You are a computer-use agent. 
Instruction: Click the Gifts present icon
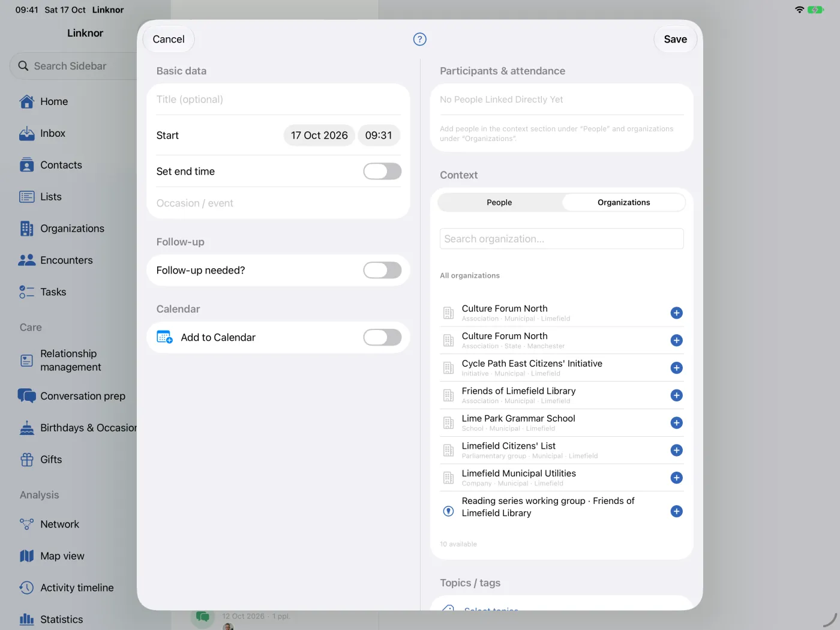tap(27, 460)
